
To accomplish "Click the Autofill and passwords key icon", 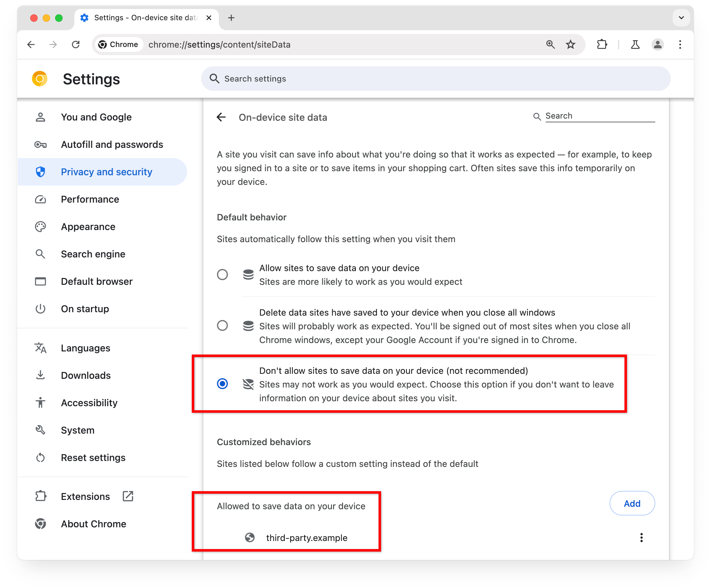I will [41, 144].
